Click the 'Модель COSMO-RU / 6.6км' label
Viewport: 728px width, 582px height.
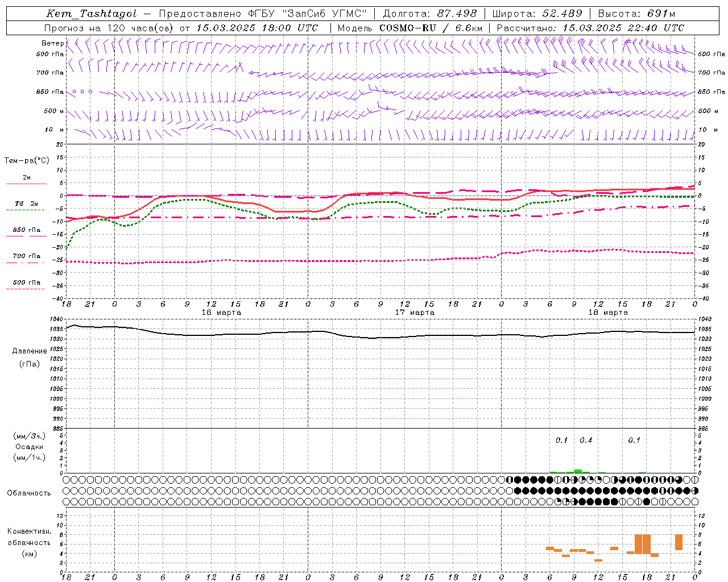pyautogui.click(x=410, y=28)
